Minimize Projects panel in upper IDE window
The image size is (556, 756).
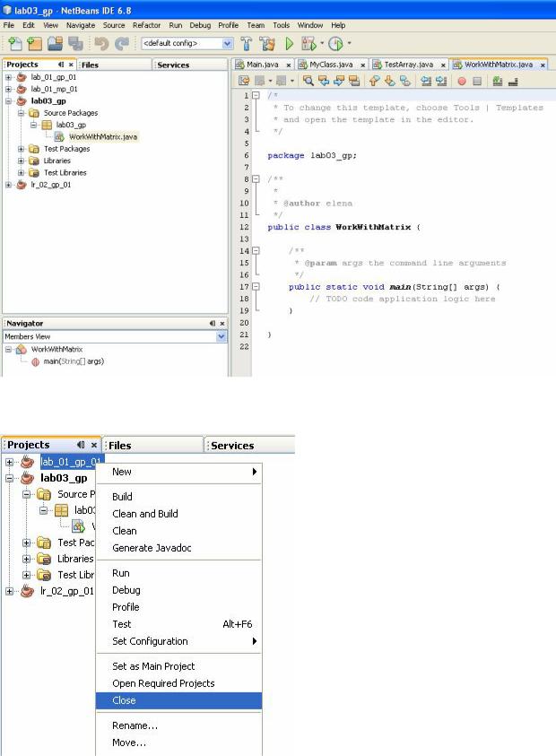(61, 65)
